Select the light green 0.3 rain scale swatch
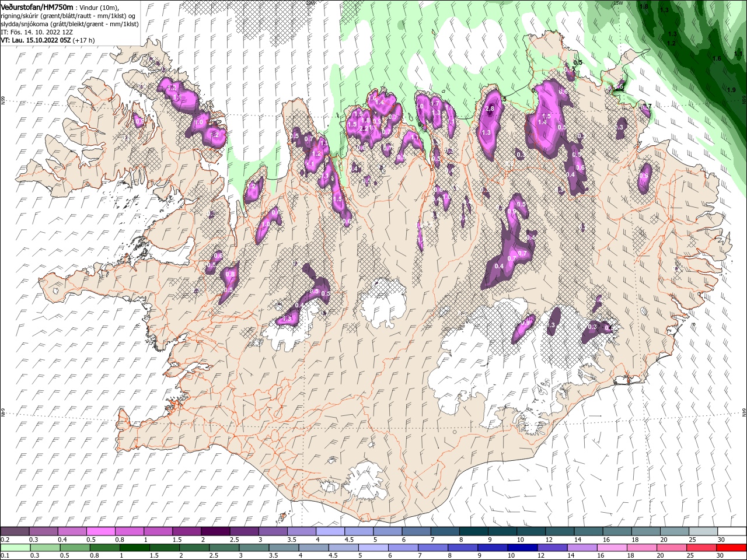Image resolution: width=747 pixels, height=560 pixels. [x=45, y=548]
